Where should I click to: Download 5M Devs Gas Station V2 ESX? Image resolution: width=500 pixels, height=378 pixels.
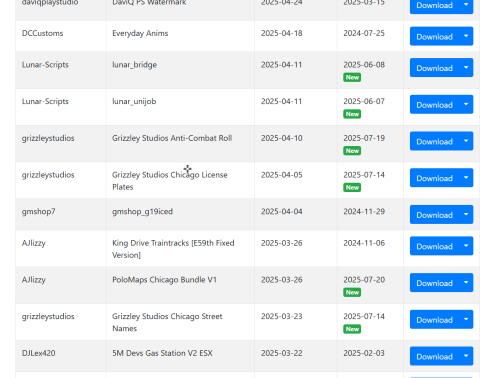click(434, 356)
